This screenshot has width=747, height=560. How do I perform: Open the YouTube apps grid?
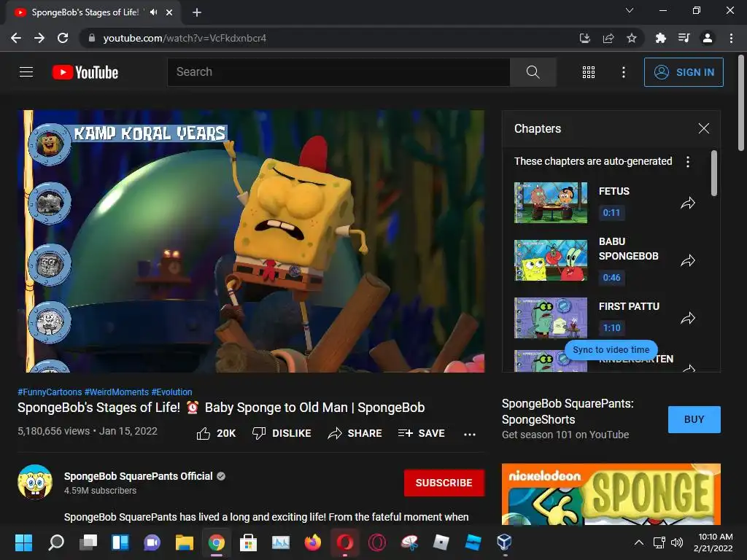click(589, 72)
